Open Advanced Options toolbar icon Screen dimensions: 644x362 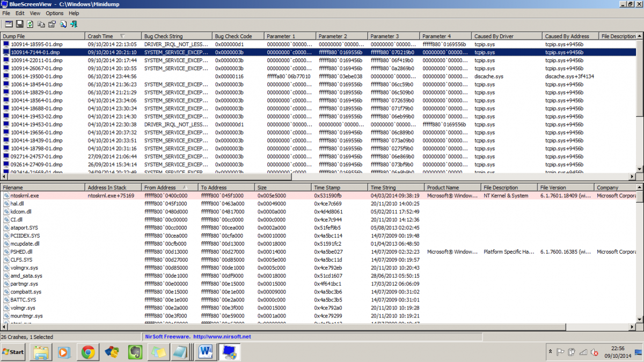9,24
